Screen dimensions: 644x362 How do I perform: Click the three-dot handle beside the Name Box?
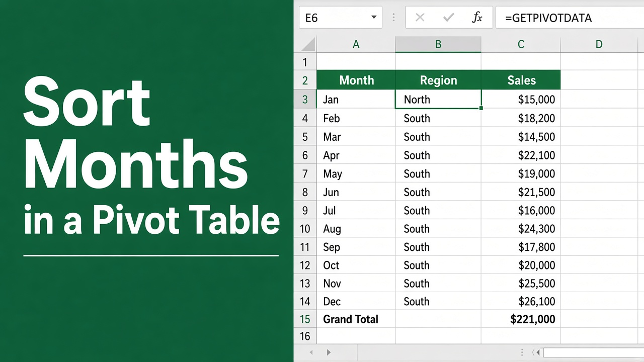coord(393,18)
